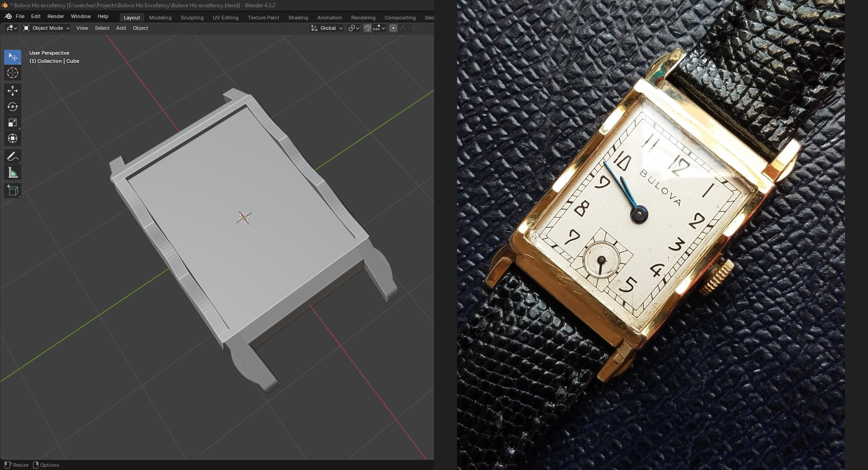868x470 pixels.
Task: Switch to the Sculpting workspace tab
Action: tap(192, 18)
